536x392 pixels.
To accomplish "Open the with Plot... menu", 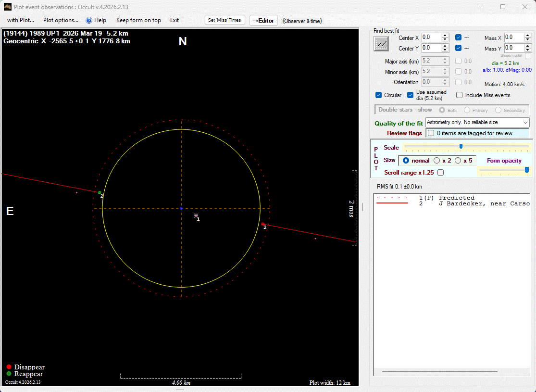I will (x=20, y=20).
